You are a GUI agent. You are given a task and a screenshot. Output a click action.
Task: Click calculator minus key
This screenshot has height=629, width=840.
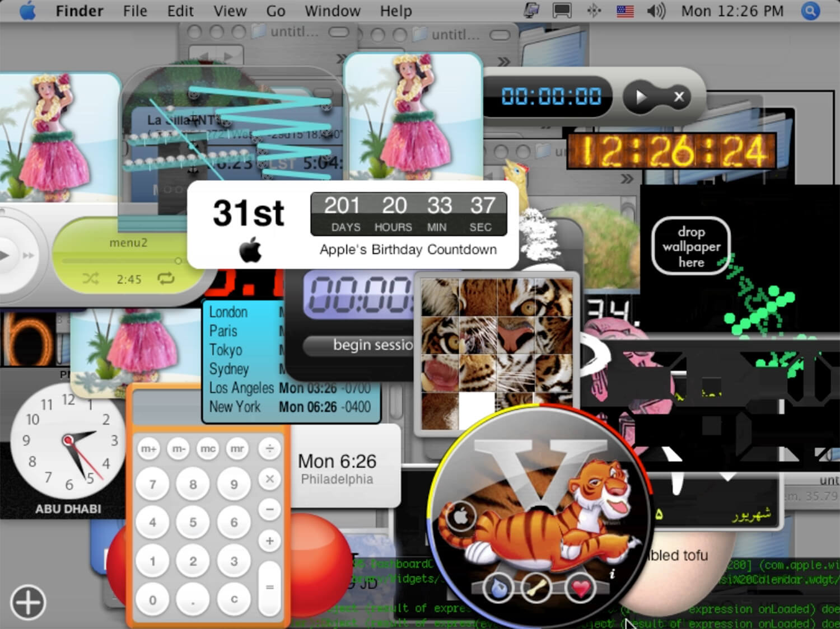[x=269, y=510]
